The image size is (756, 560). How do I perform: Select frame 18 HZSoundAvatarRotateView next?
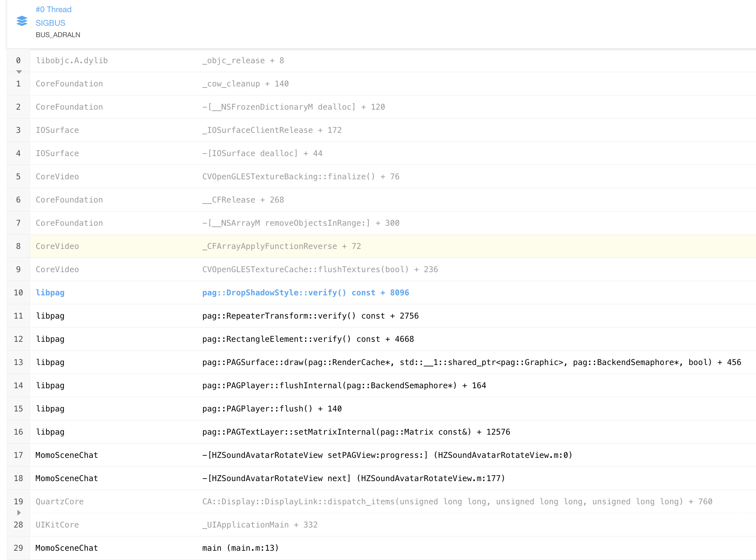(x=353, y=478)
